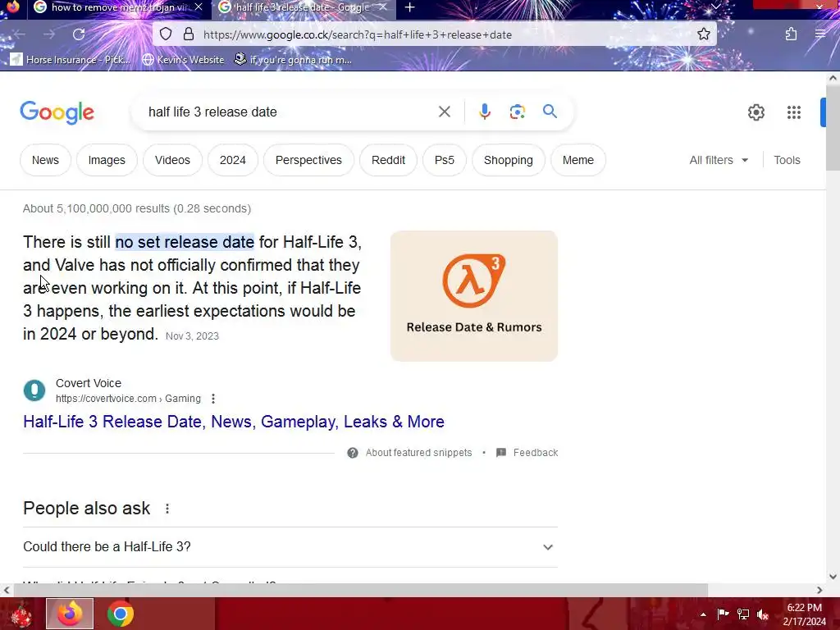The height and width of the screenshot is (630, 840).
Task: Click the 'About 5,100,000,000 results' text
Action: (x=137, y=208)
